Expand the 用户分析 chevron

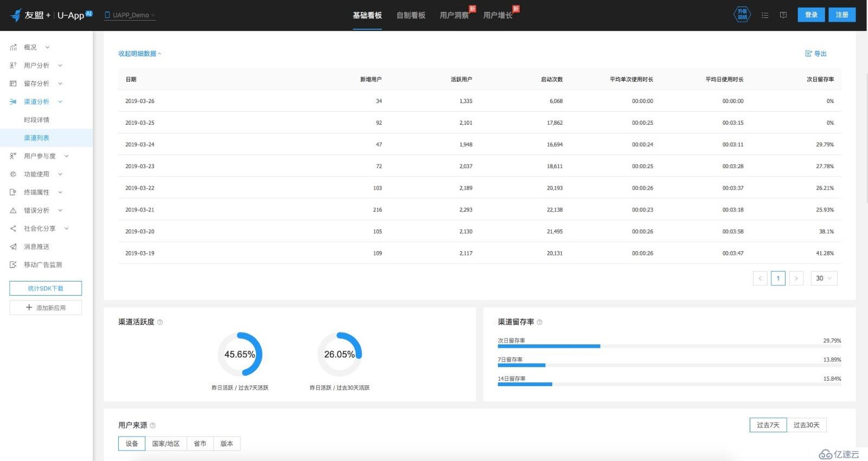(60, 66)
